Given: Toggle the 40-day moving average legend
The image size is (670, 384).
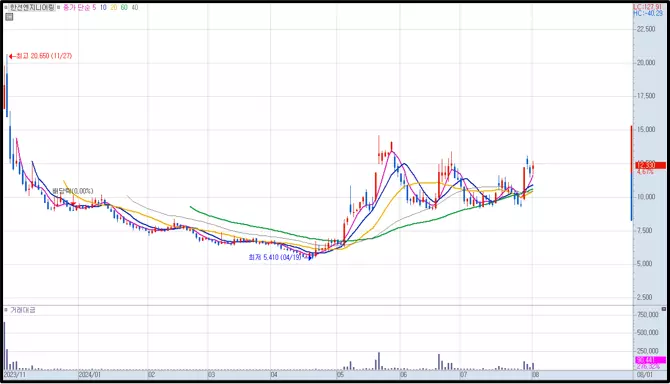Looking at the screenshot, I should click(x=135, y=8).
